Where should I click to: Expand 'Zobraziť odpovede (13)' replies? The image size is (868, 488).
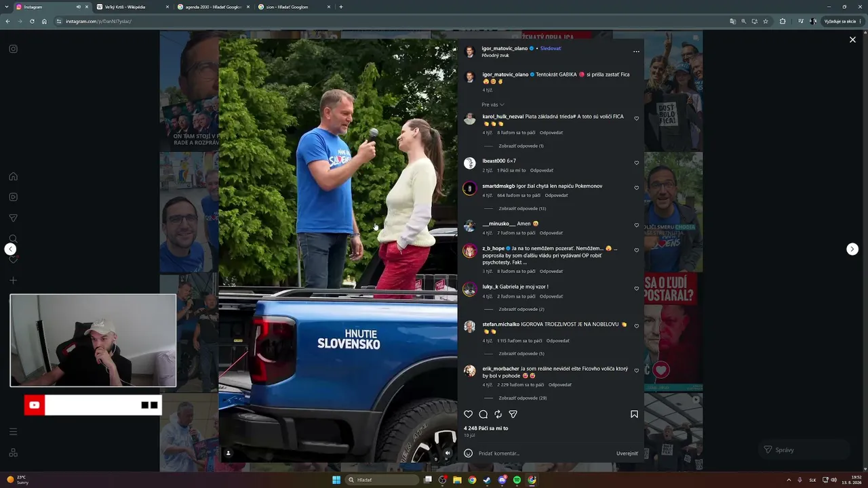(522, 208)
